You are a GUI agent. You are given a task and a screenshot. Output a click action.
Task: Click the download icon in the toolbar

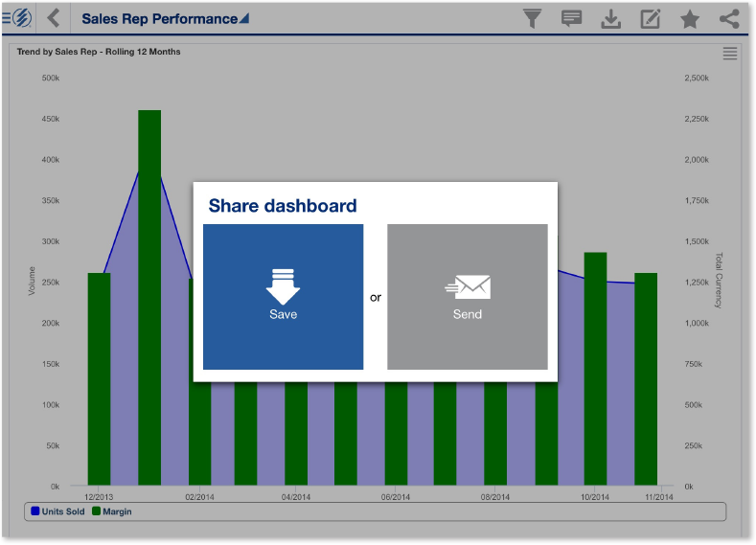611,19
